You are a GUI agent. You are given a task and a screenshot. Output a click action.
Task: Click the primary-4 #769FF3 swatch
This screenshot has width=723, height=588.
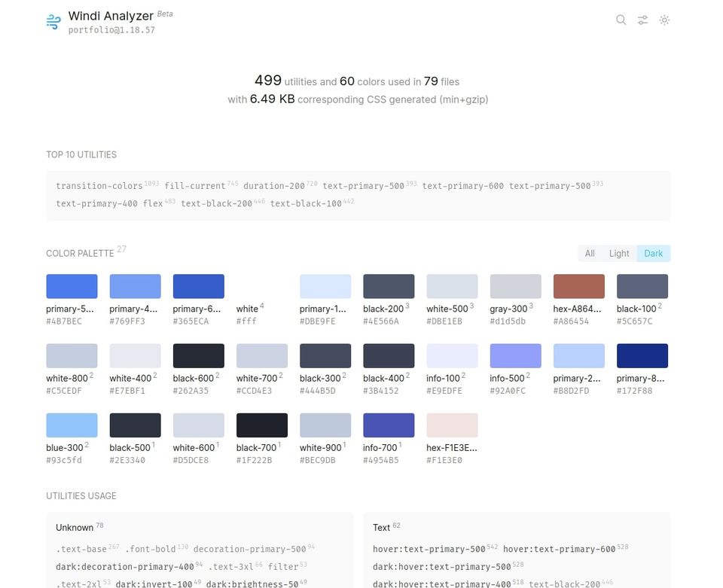click(135, 286)
